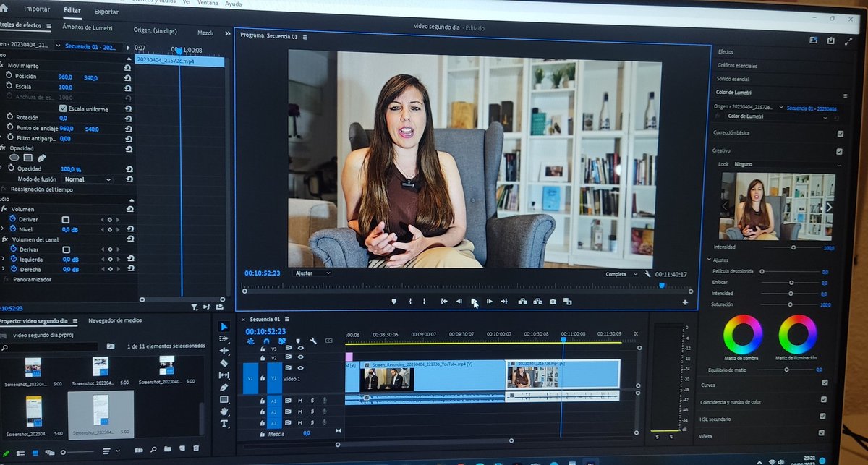Toggle Derivar checkbox under Volumen del canal

(66, 249)
